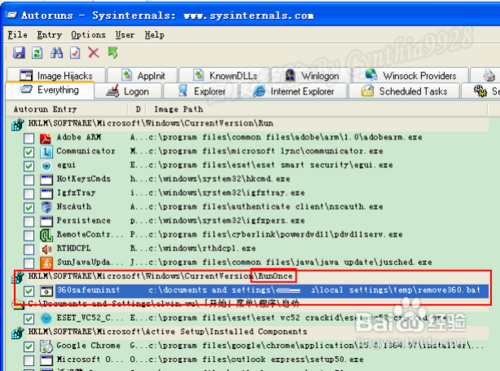The width and height of the screenshot is (500, 371).
Task: Switch to the KnownDLLs tab
Action: tap(225, 75)
